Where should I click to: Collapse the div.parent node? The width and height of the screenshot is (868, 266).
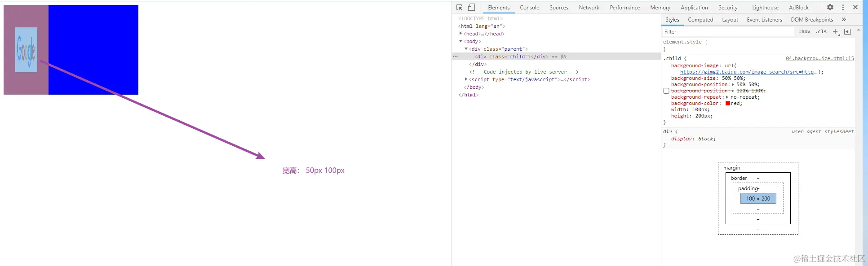coord(466,49)
